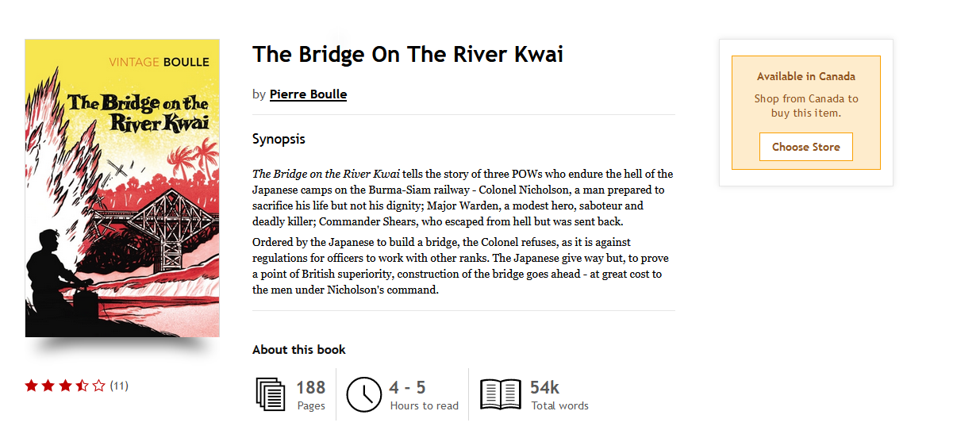Click the stacked pages icon
Image resolution: width=980 pixels, height=434 pixels.
(x=271, y=394)
